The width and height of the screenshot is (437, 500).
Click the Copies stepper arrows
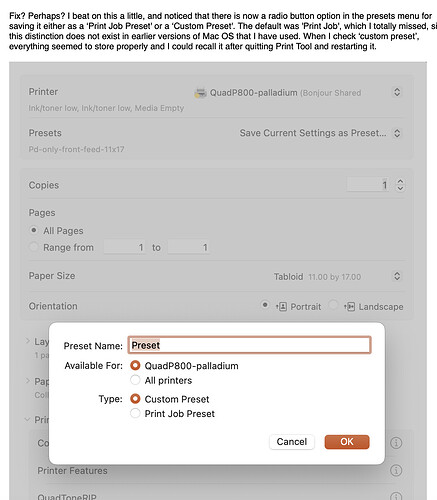pyautogui.click(x=400, y=185)
